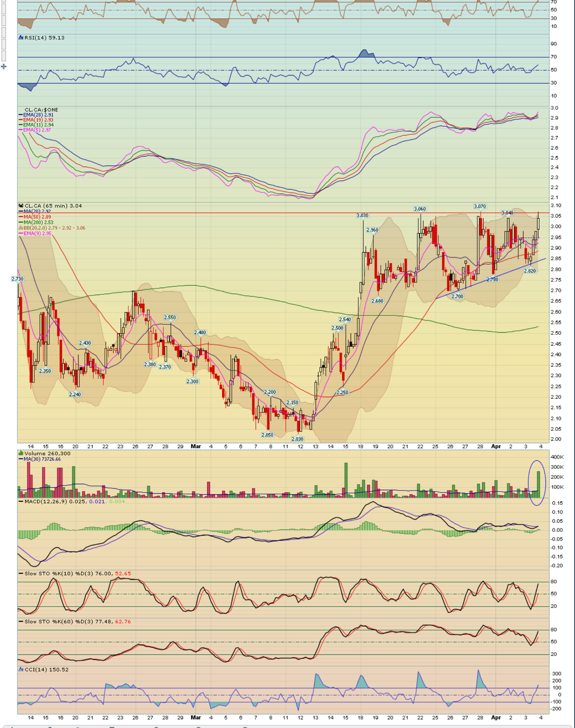Click the black MACD(12,26,9) line marker
Viewport: 575px width, 728px height.
click(21, 502)
